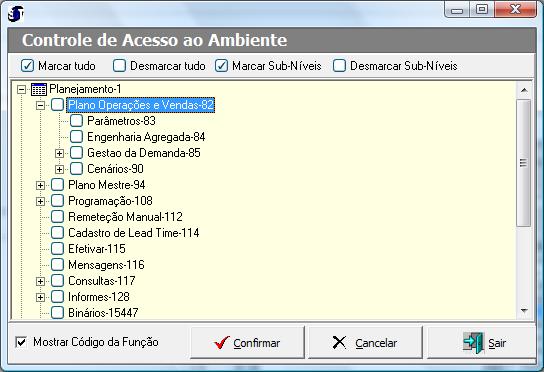
Task: Tick the Desmarcar tudo checkbox
Action: tap(119, 66)
